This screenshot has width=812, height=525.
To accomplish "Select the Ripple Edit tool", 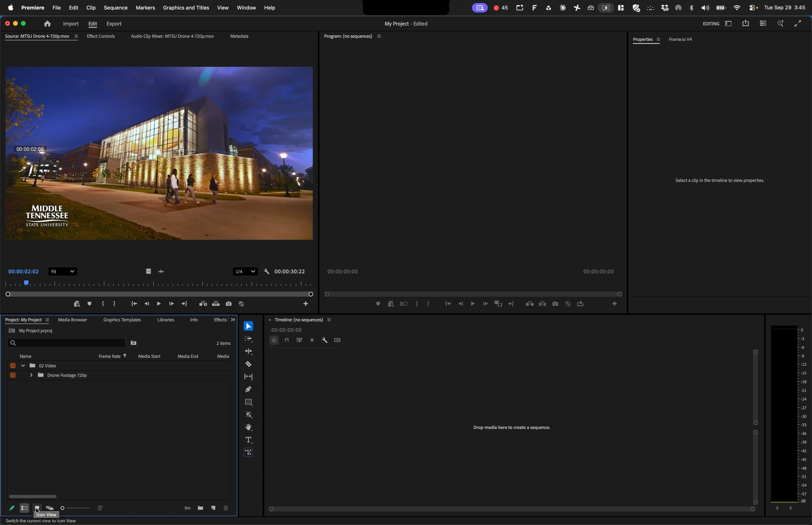I will pos(248,351).
